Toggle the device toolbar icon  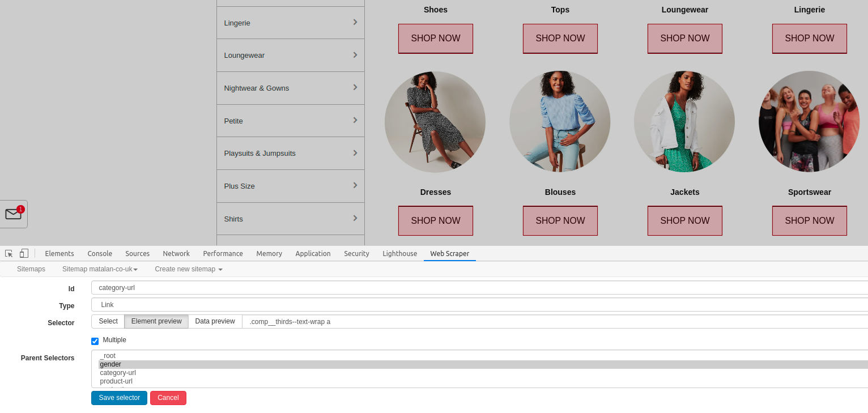23,253
